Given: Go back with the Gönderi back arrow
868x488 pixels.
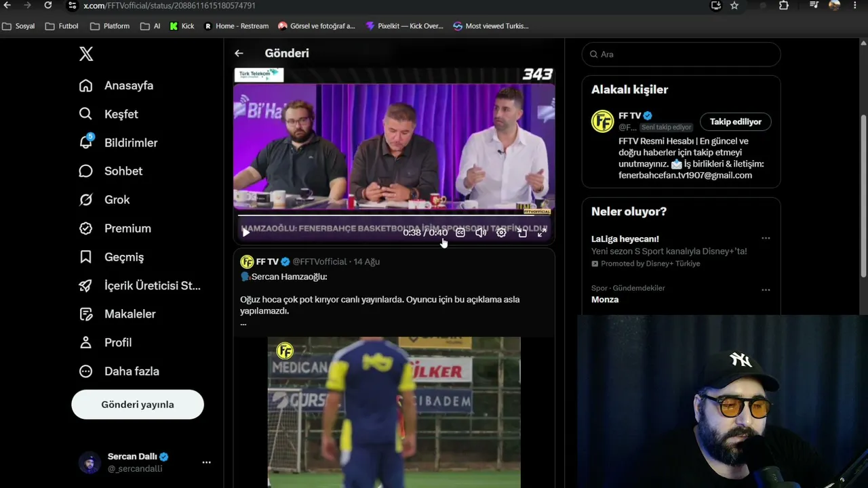Looking at the screenshot, I should click(239, 53).
